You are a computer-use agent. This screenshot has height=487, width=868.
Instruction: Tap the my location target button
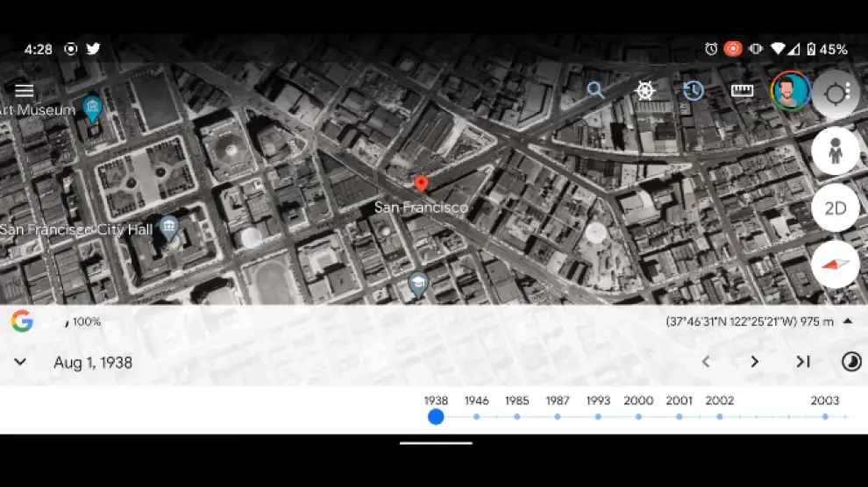coord(836,94)
